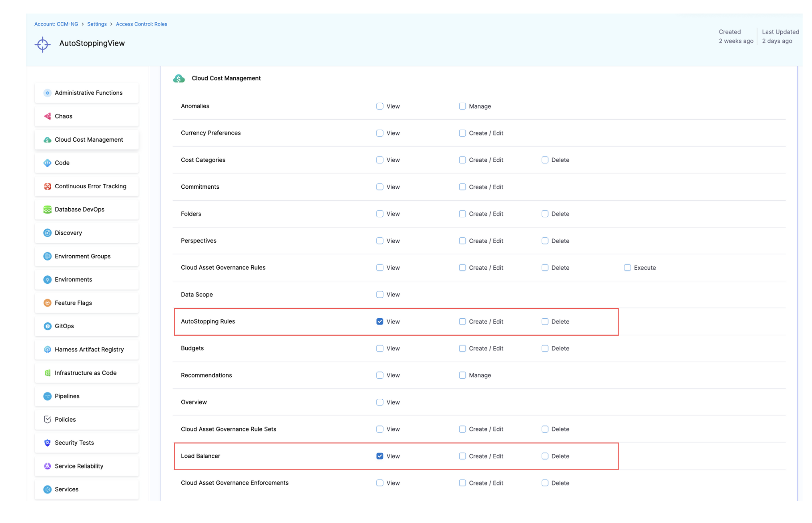Tick Manage checkbox for Anomalies

coord(462,106)
